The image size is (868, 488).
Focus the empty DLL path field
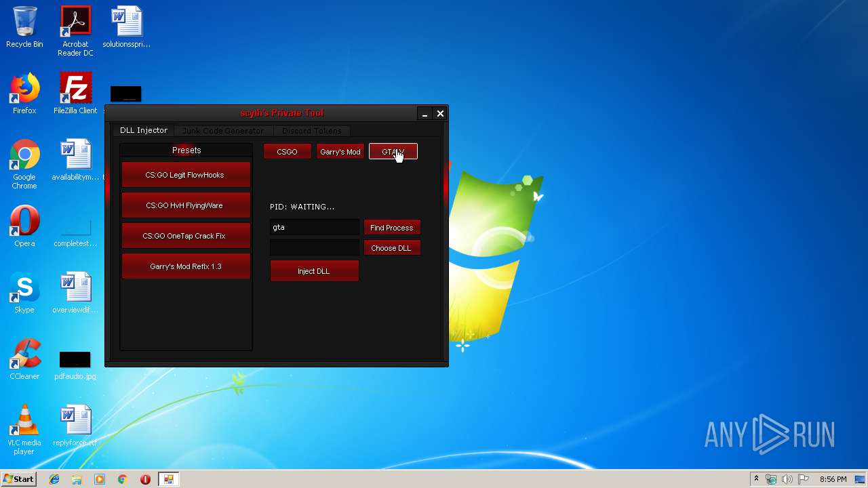tap(315, 247)
